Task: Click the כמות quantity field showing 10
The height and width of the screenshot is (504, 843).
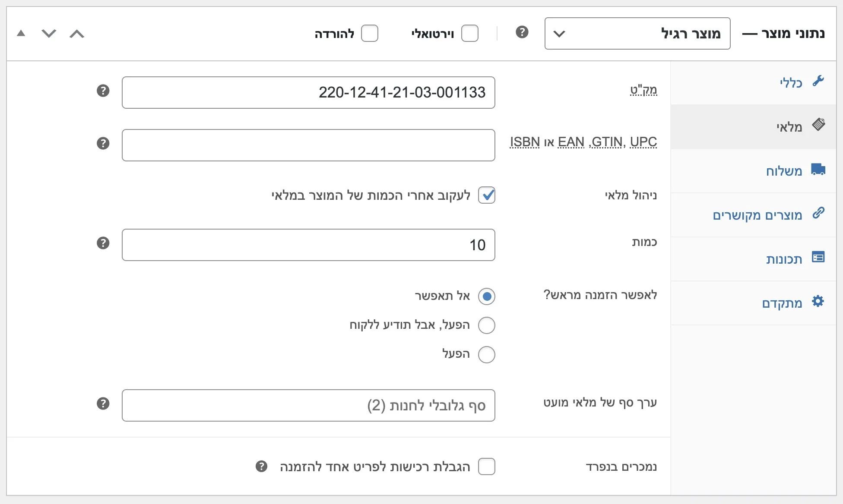Action: tap(308, 245)
